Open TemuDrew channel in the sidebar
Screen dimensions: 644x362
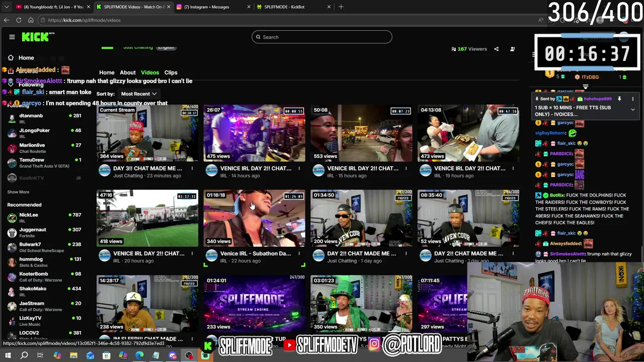pos(44,163)
